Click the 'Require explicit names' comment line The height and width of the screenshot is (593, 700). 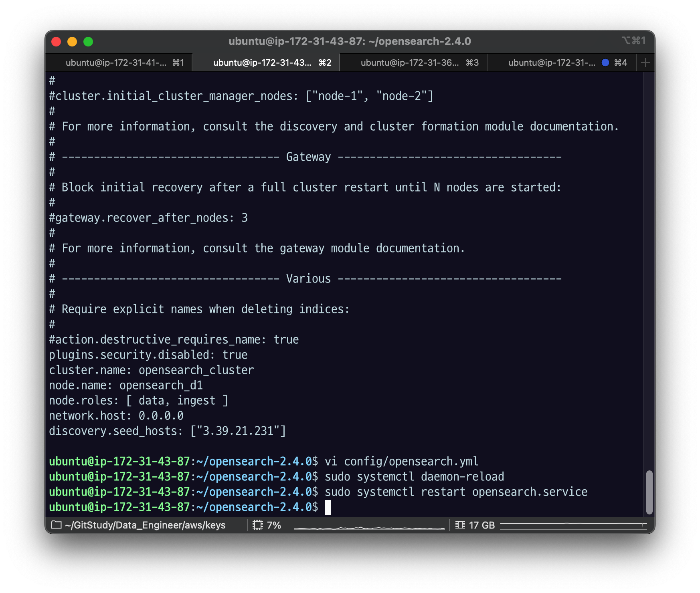point(199,309)
